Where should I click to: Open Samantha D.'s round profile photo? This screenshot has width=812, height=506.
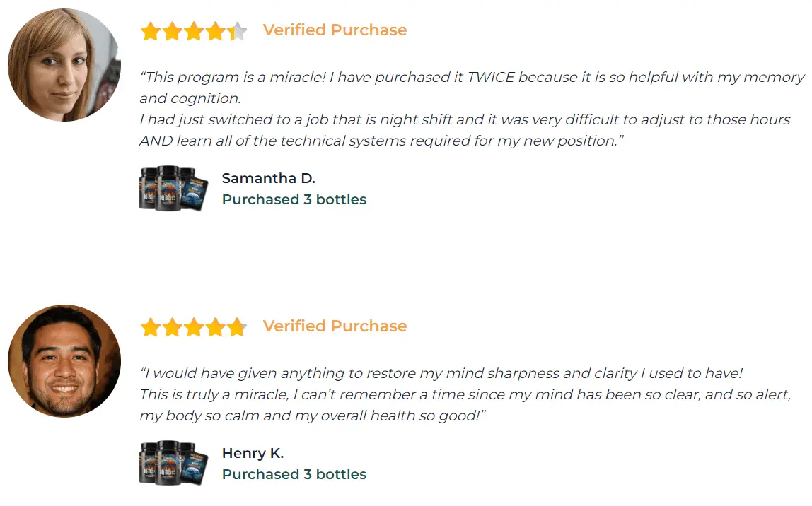click(64, 65)
